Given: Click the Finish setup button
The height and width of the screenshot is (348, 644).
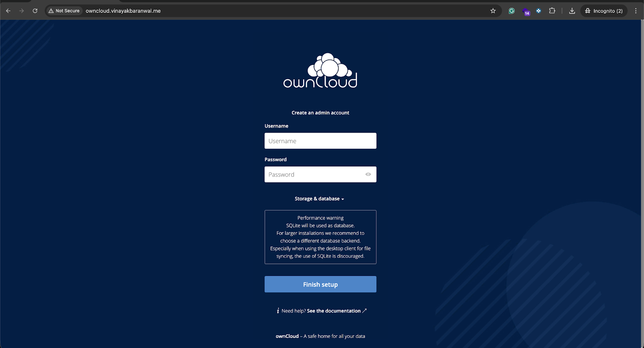Looking at the screenshot, I should (x=320, y=284).
